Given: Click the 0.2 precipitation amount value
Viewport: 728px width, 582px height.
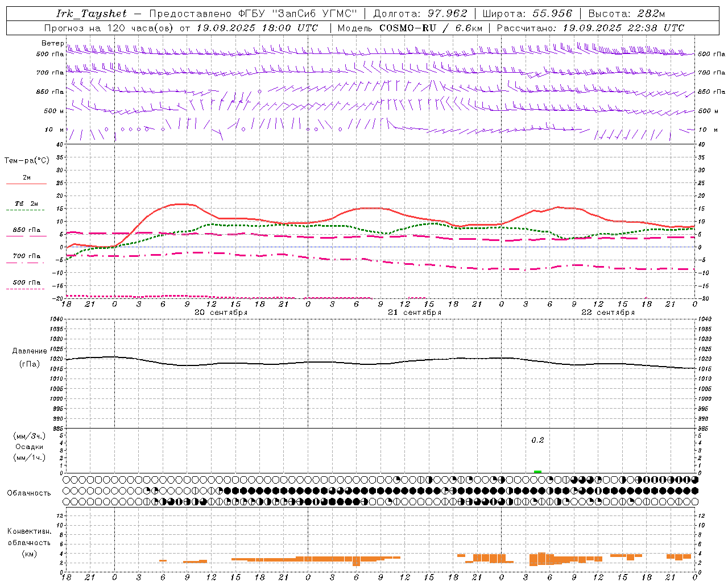Looking at the screenshot, I should (x=537, y=440).
